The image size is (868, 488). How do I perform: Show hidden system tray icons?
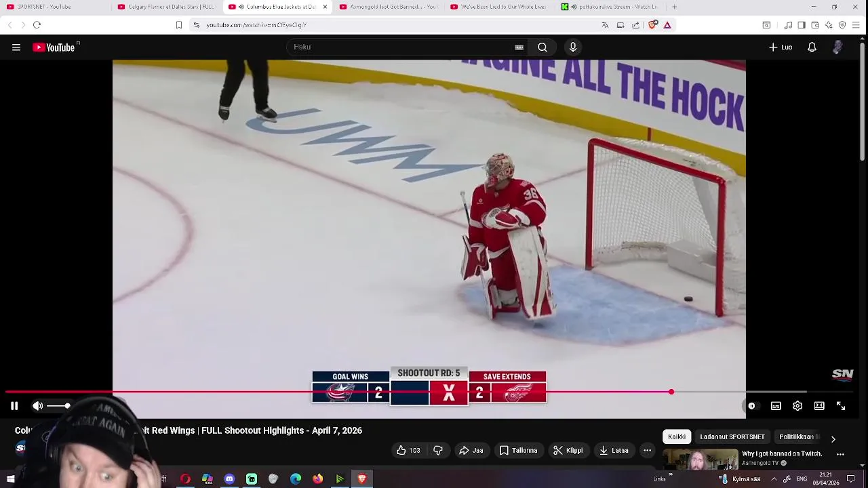[774, 479]
